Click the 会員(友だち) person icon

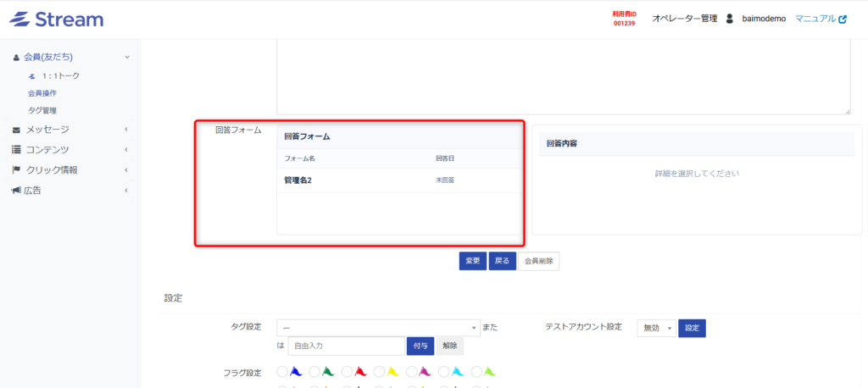click(x=16, y=57)
